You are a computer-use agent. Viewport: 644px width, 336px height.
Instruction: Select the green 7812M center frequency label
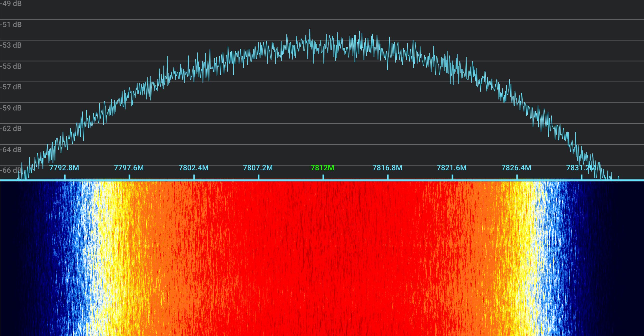323,168
